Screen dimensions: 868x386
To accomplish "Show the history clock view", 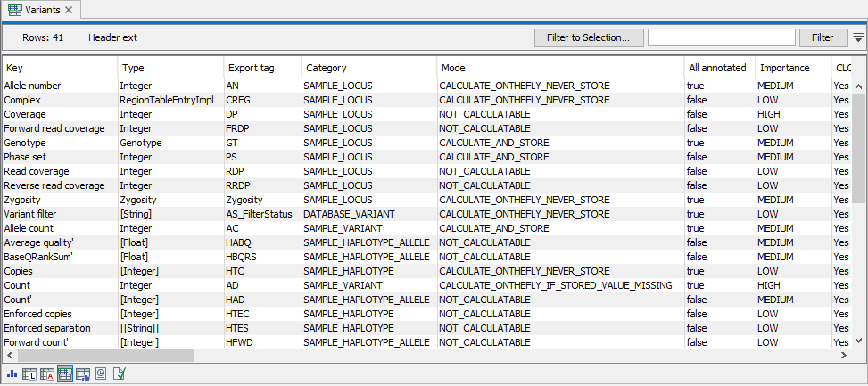I will pos(101,374).
